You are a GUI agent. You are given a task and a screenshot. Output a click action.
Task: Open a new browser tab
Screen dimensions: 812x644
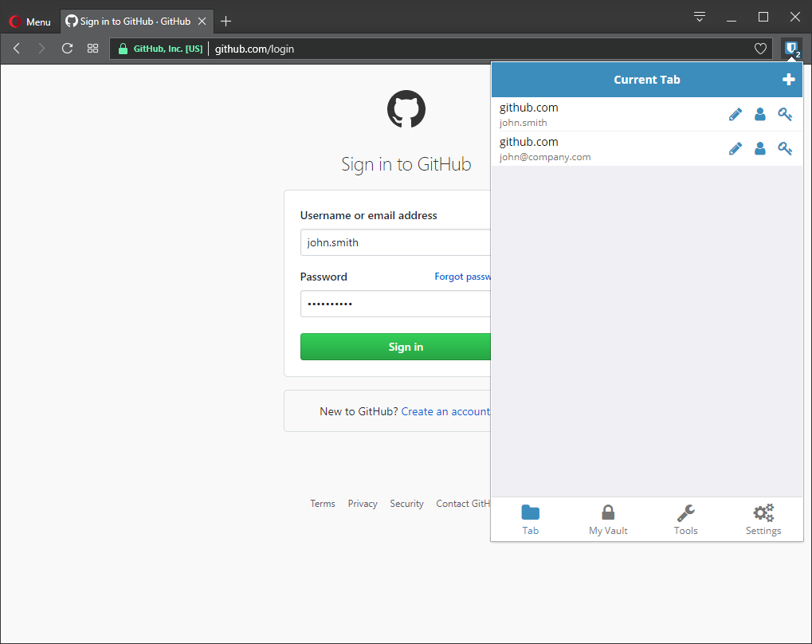pos(226,22)
